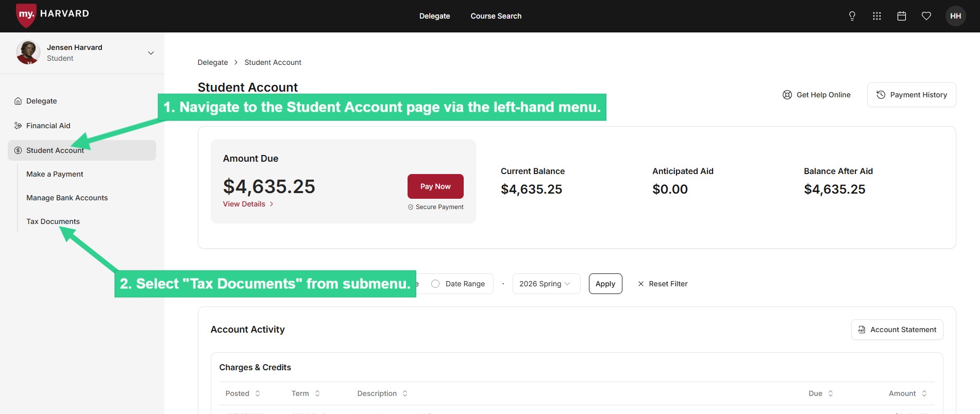The image size is (980, 414).
Task: Click the home icon beside Delegate
Action: (x=18, y=101)
